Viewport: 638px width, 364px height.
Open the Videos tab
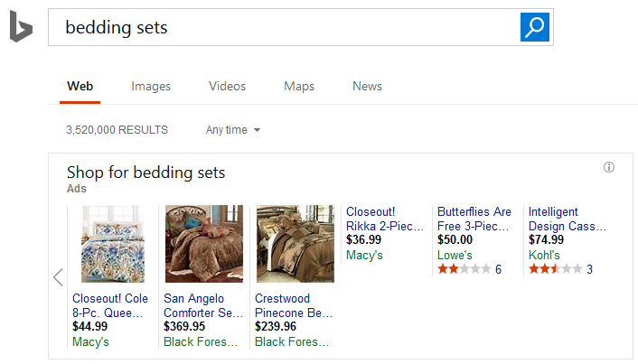(x=227, y=87)
